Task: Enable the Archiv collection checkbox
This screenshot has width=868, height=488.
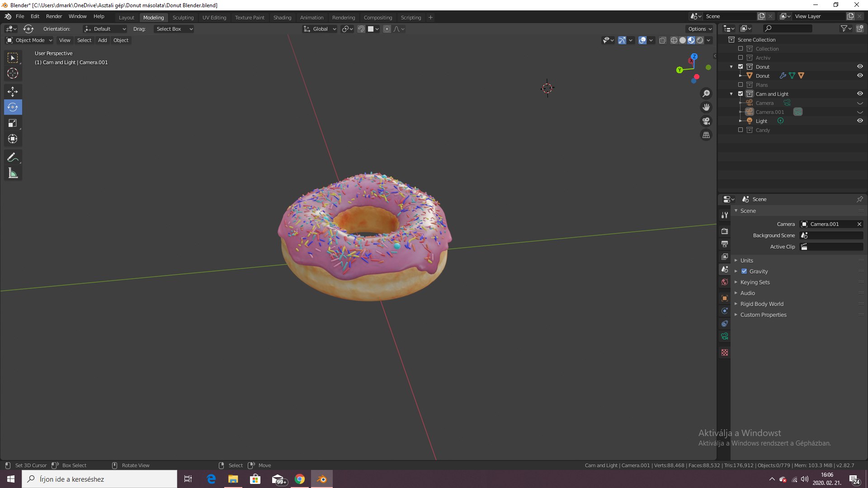Action: pos(741,57)
